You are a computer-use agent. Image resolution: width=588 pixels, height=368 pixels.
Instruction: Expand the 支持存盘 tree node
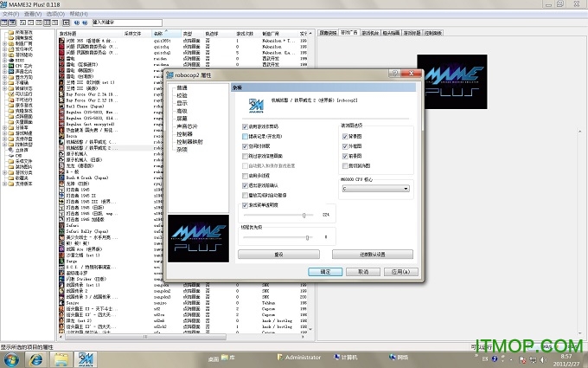4,139
